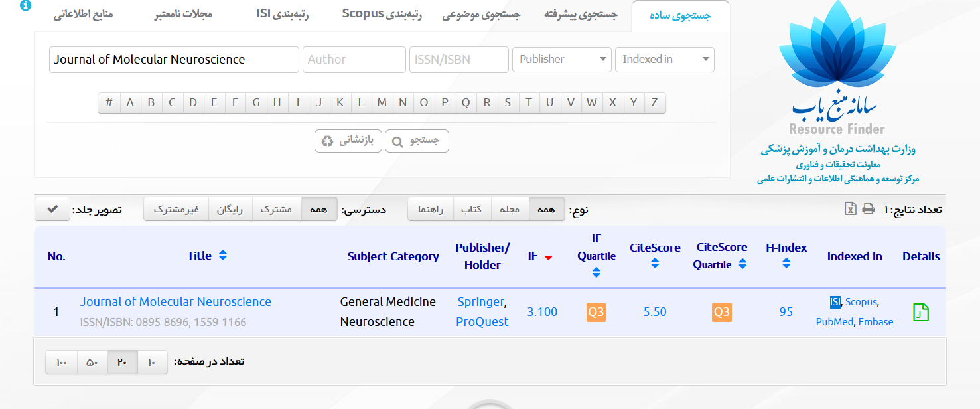
Task: Click the Embase index link
Action: tap(876, 322)
